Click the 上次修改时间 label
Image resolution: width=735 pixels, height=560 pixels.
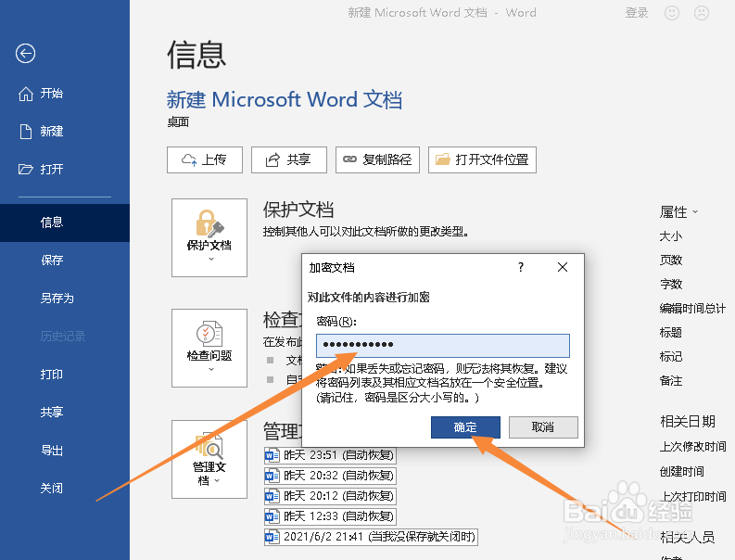[x=692, y=447]
